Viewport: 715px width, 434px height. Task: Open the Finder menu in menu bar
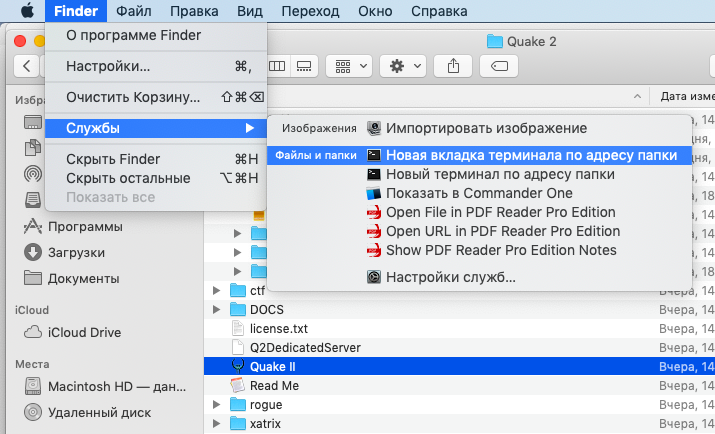[76, 11]
